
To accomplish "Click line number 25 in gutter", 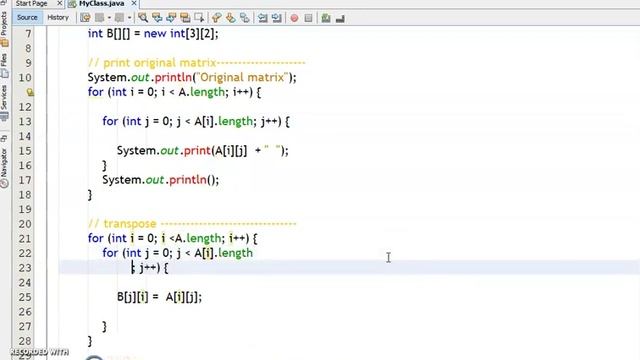I will 25,297.
